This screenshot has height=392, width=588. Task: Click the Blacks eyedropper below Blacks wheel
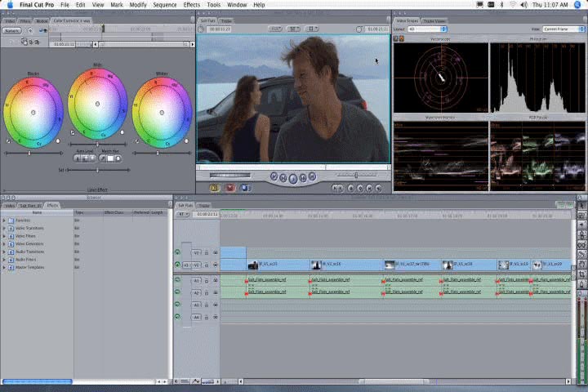click(8, 141)
